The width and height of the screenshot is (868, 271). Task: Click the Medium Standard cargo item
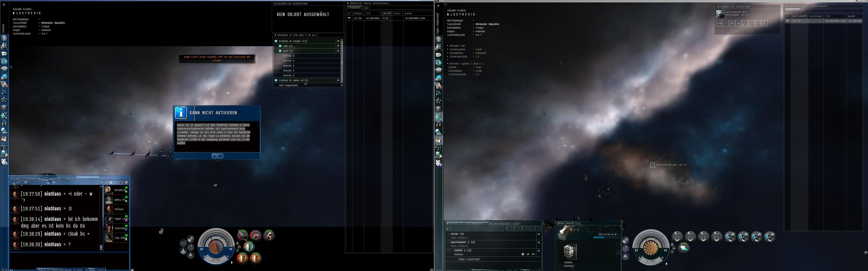point(568,256)
